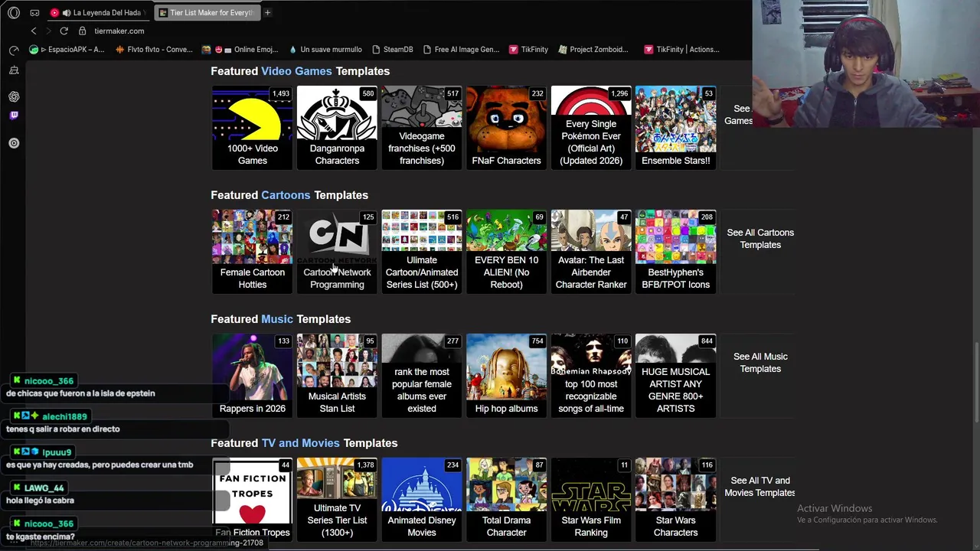Open Ultimate TV Series Tier List template
Screen dimensions: 980x551
[x=337, y=500]
